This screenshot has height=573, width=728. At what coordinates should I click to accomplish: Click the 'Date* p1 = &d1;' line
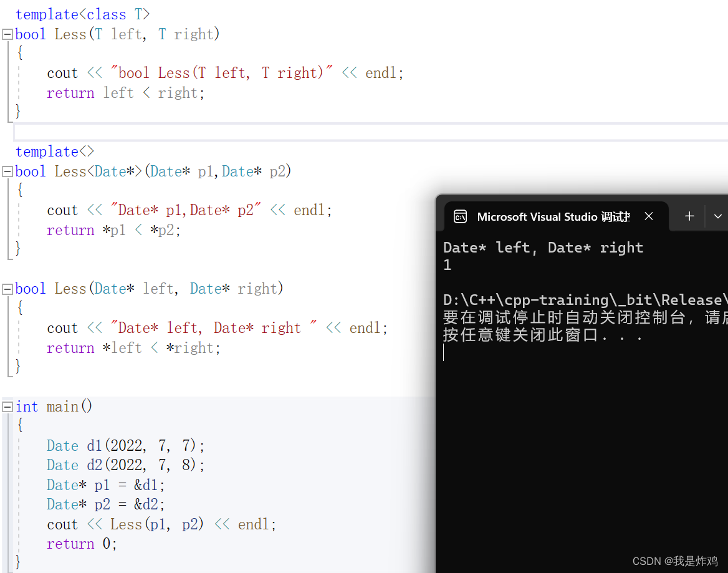[x=105, y=485]
